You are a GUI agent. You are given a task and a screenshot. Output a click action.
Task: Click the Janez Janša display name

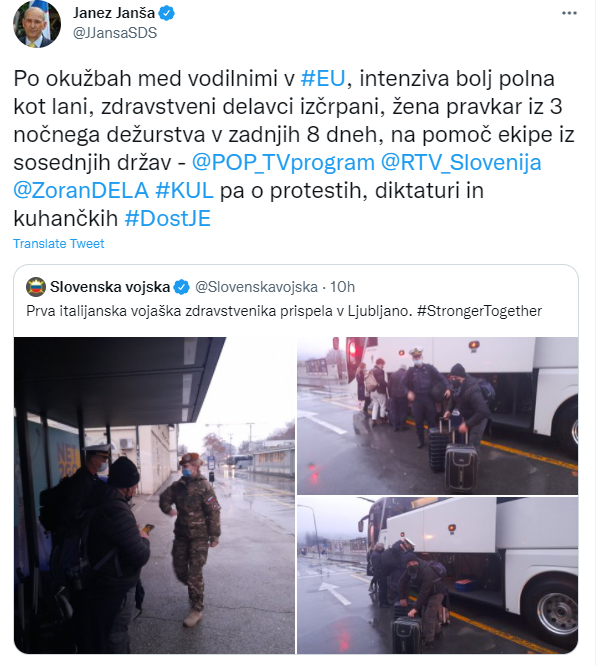tap(114, 13)
